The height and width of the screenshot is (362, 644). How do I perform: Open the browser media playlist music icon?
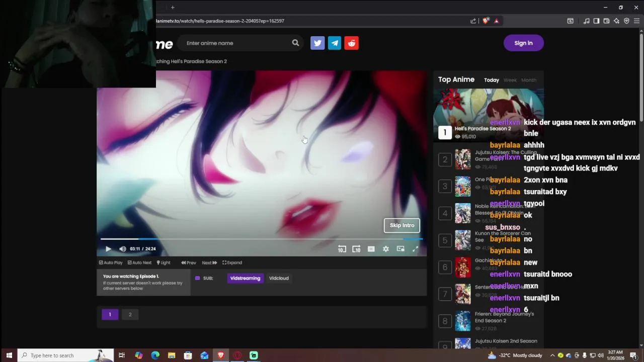coord(586,21)
